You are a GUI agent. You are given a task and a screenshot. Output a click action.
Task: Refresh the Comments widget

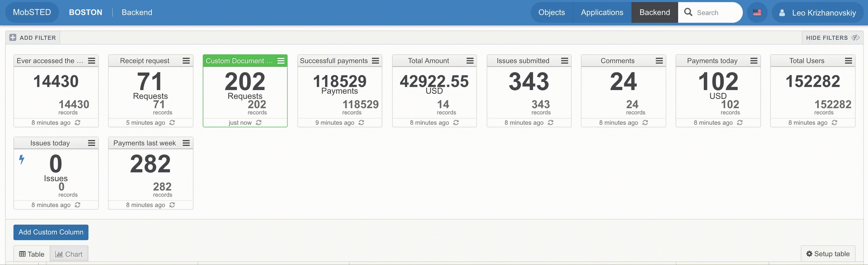(645, 123)
